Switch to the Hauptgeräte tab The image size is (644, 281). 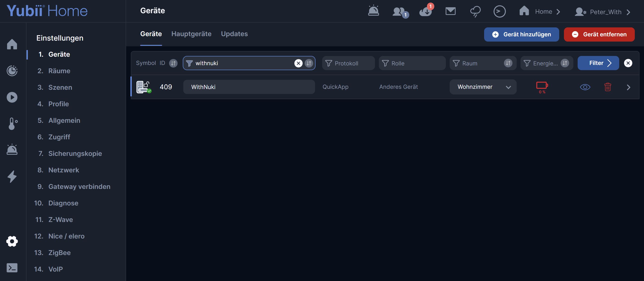[x=191, y=34]
